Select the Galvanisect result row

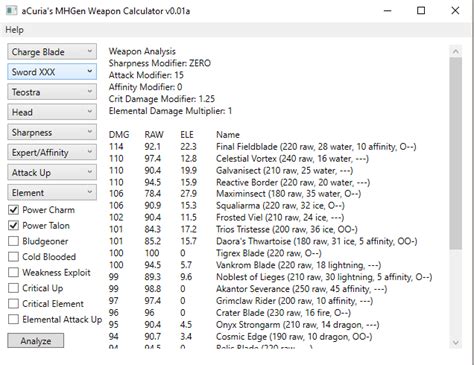tap(231, 171)
